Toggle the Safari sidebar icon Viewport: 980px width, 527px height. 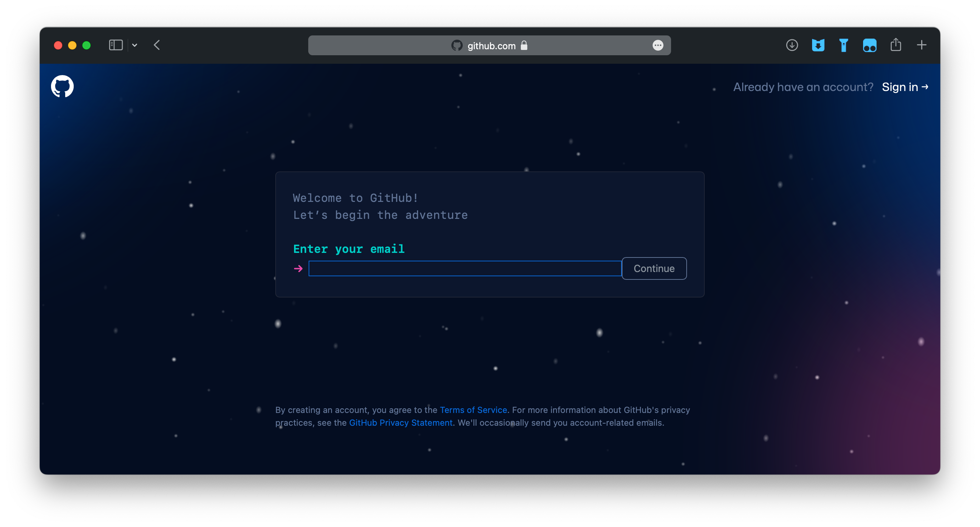pyautogui.click(x=116, y=45)
